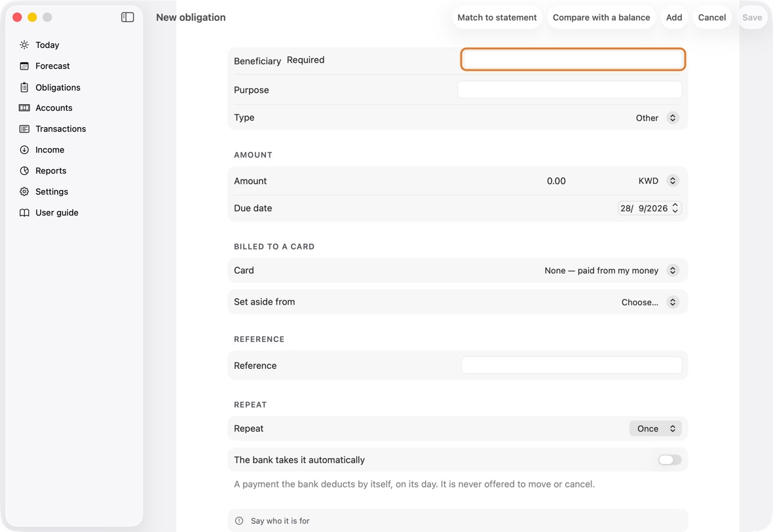Image resolution: width=773 pixels, height=532 pixels.
Task: Click the Add button
Action: point(674,17)
